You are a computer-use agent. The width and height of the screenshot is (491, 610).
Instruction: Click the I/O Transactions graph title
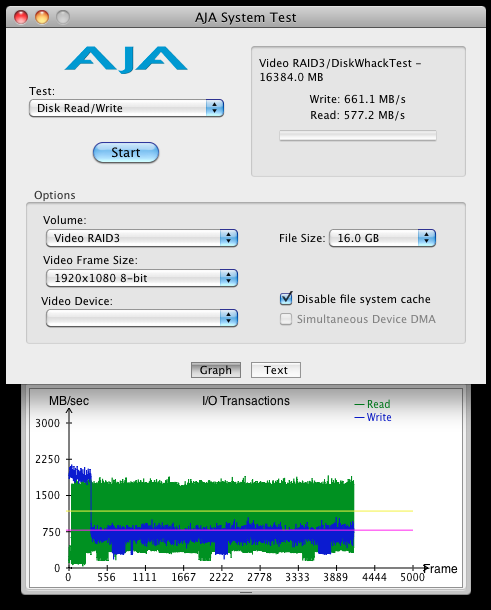246,401
